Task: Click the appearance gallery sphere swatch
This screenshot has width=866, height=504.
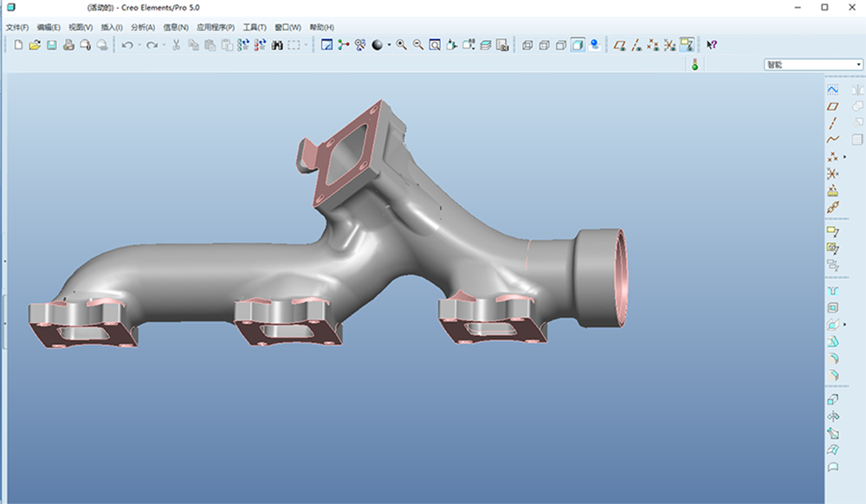Action: coord(378,45)
